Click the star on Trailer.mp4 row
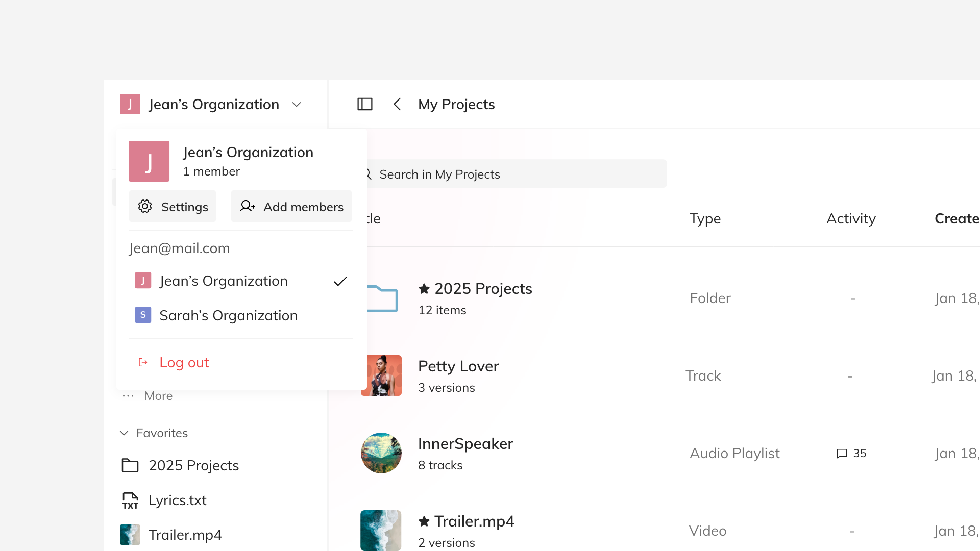Image resolution: width=980 pixels, height=551 pixels. (424, 521)
